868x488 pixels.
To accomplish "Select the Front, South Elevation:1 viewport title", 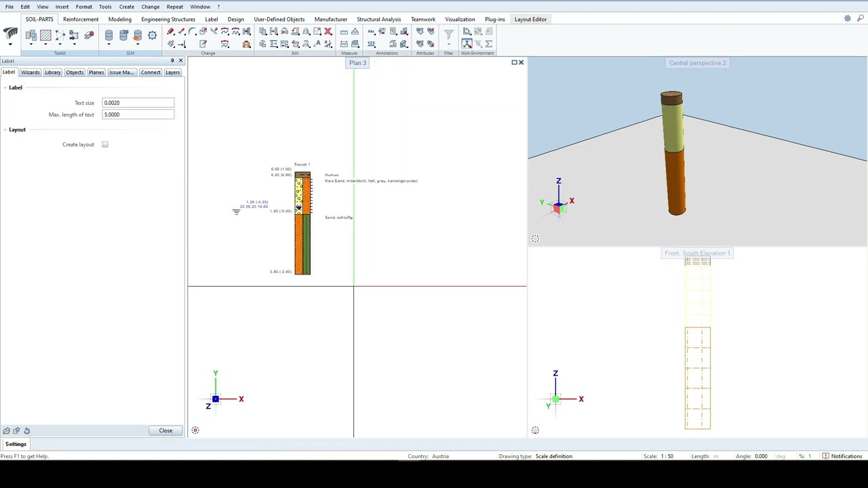I will [x=697, y=253].
